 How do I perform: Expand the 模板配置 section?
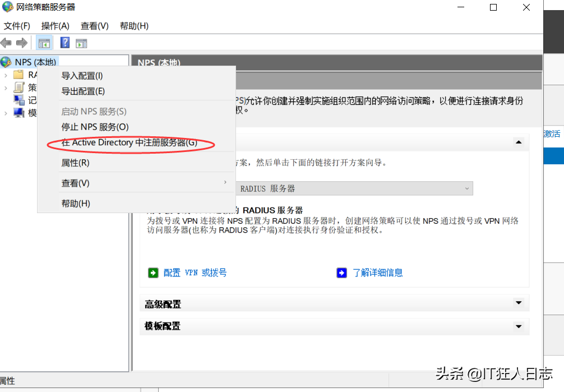click(x=519, y=326)
